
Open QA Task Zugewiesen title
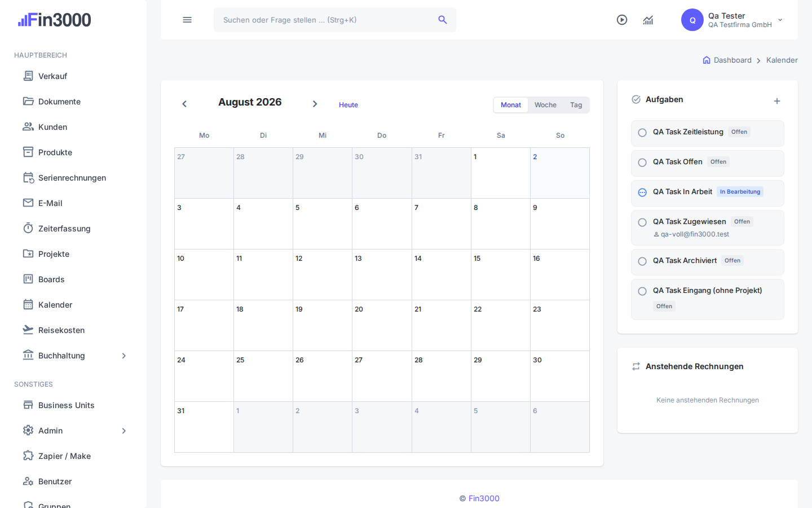[689, 221]
